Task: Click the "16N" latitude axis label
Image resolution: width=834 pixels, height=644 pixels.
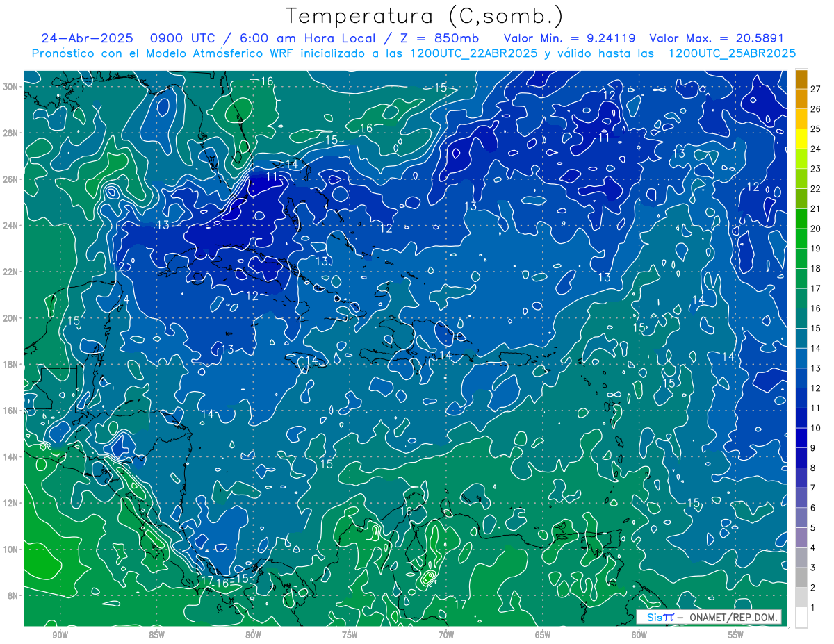Action: [11, 411]
